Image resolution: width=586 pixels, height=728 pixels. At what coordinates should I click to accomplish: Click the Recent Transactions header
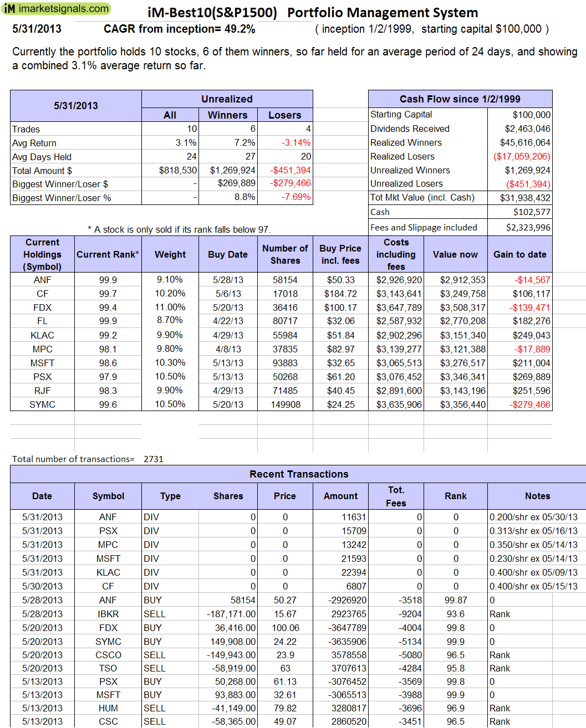coord(299,474)
